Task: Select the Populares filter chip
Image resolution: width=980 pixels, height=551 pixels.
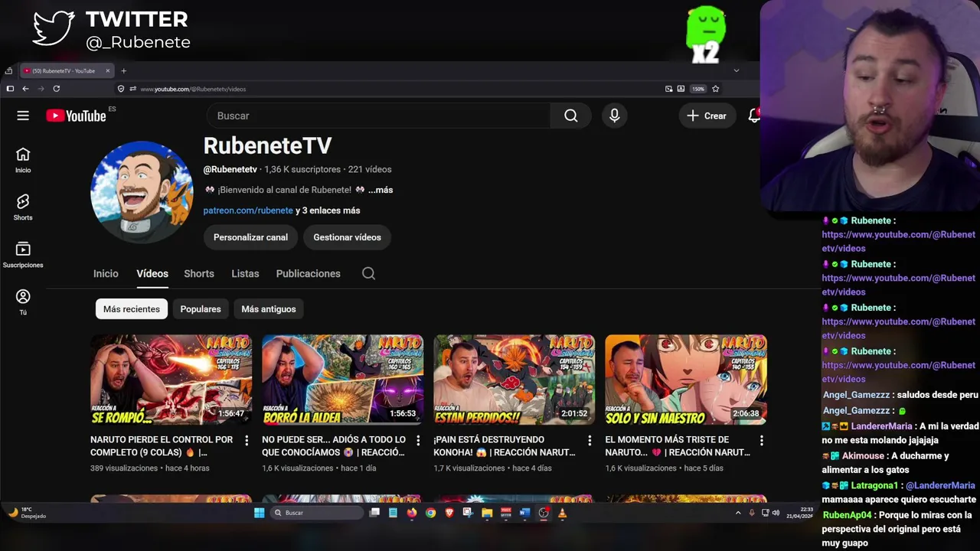Action: click(201, 309)
